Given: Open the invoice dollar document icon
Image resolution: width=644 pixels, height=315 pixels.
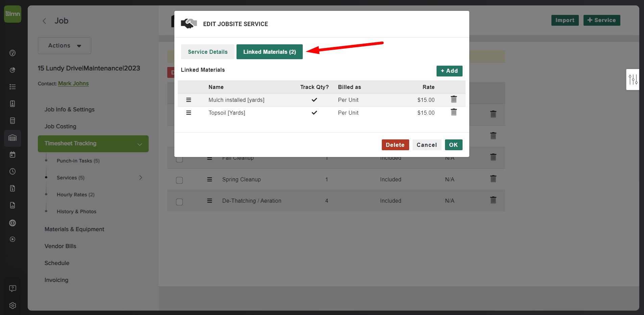Looking at the screenshot, I should point(13,188).
